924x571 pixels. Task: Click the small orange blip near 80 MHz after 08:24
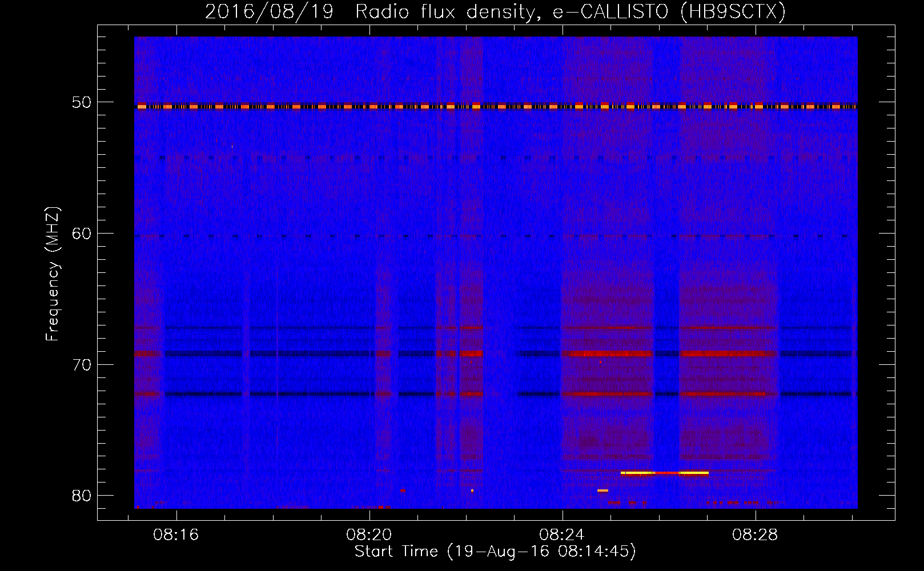click(602, 490)
